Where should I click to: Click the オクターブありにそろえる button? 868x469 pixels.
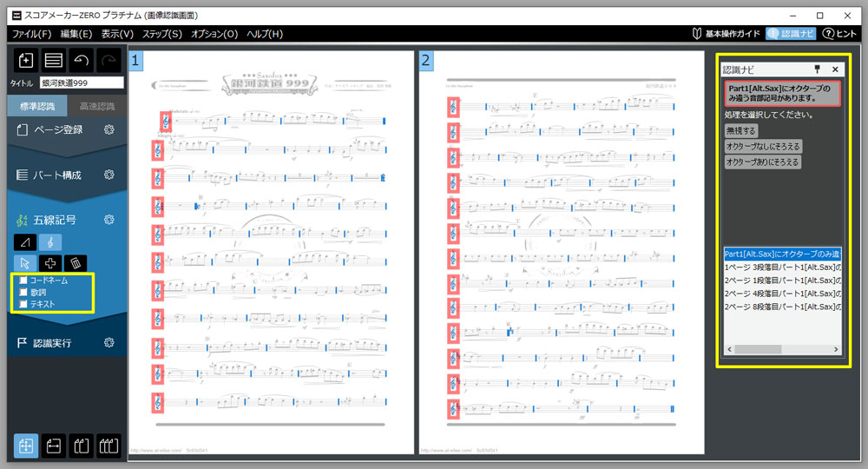763,162
